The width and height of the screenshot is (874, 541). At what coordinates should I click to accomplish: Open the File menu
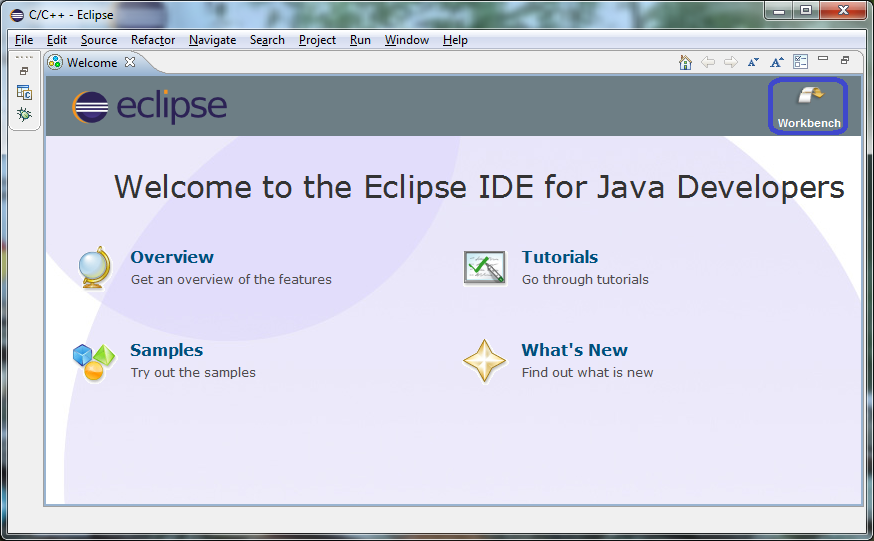click(24, 40)
